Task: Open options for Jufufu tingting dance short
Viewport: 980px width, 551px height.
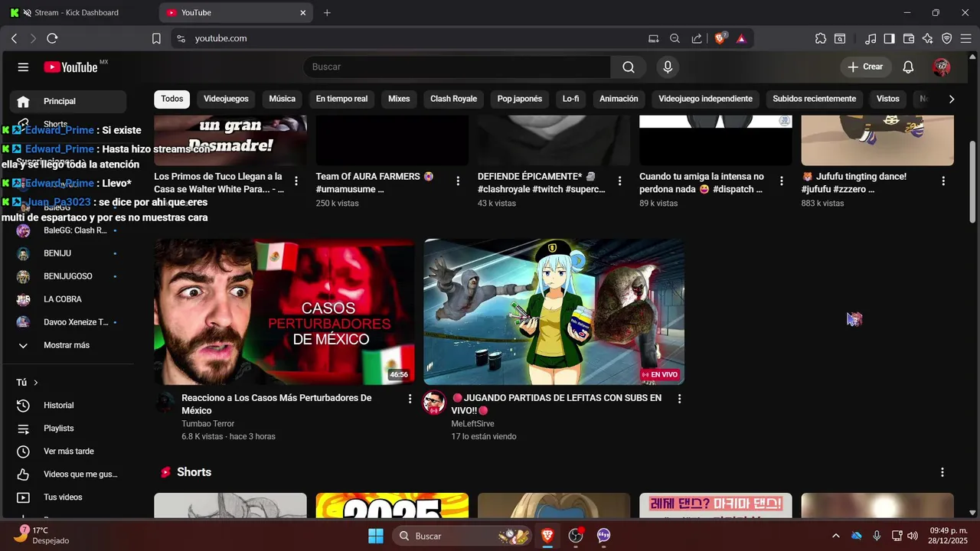Action: pyautogui.click(x=943, y=181)
